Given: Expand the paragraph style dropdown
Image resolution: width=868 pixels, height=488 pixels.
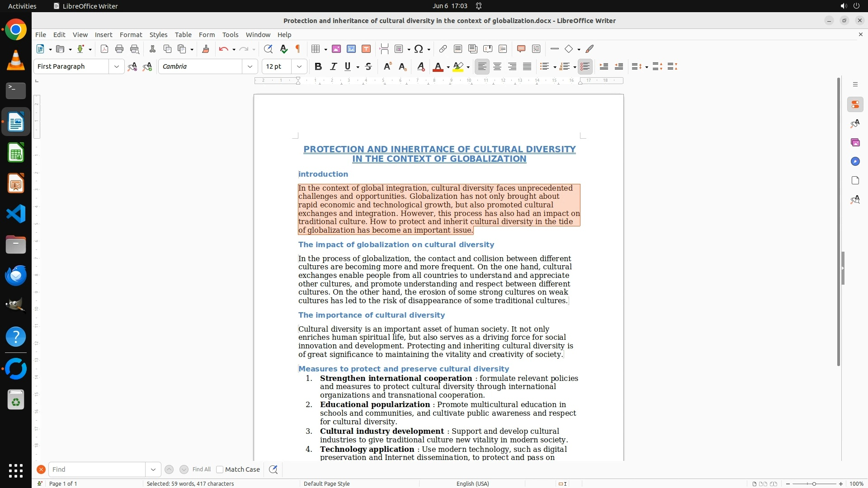Looking at the screenshot, I should pyautogui.click(x=117, y=66).
